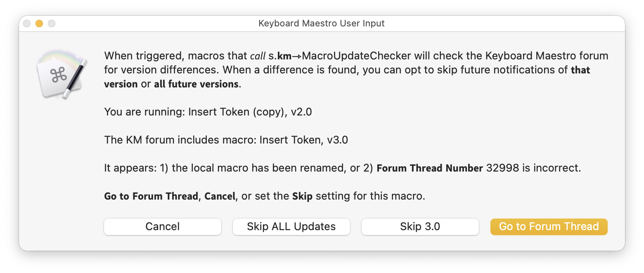This screenshot has width=644, height=273.
Task: Click bold "Cancel" word in the instruction sentence
Action: coord(220,196)
